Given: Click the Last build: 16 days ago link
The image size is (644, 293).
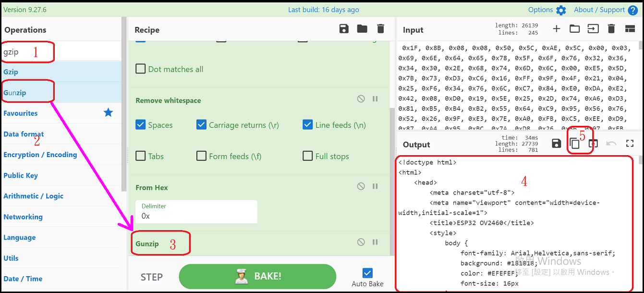Looking at the screenshot, I should click(x=324, y=10).
